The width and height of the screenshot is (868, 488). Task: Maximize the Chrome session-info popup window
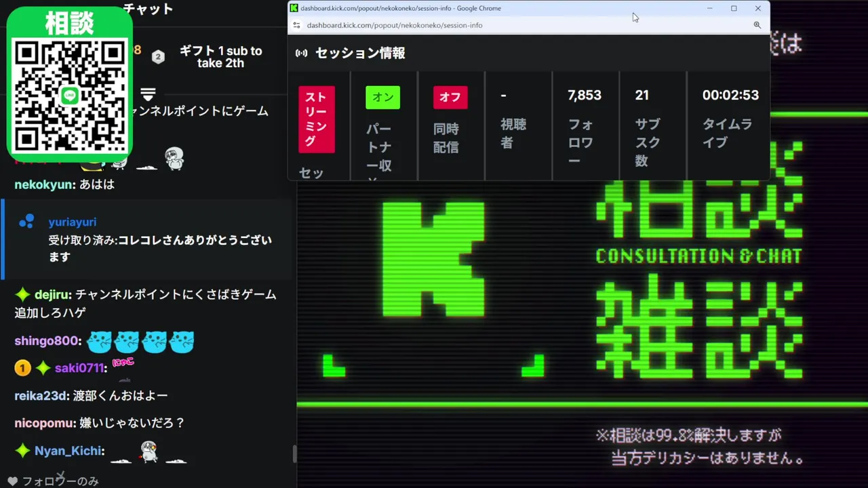pyautogui.click(x=734, y=8)
